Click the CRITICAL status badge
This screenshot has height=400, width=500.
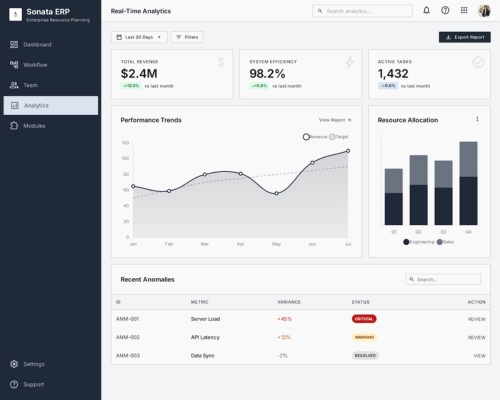364,319
